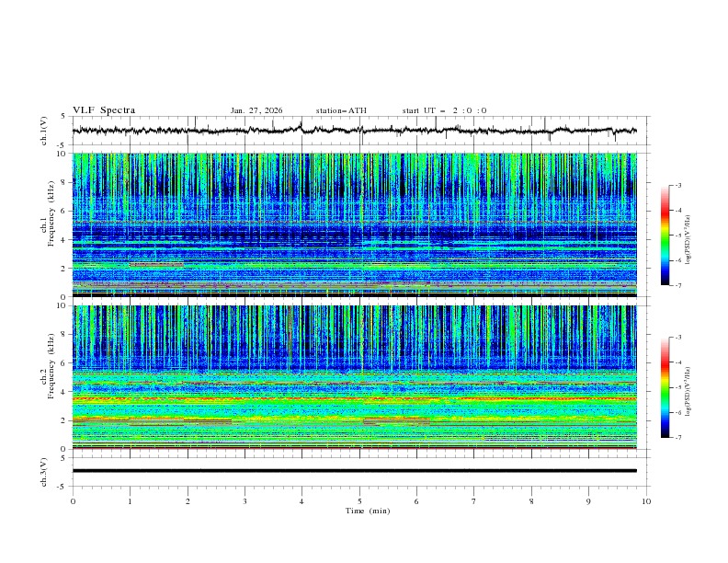
Task: Click the date 'Jan. 27, 2026'
Action: [256, 110]
